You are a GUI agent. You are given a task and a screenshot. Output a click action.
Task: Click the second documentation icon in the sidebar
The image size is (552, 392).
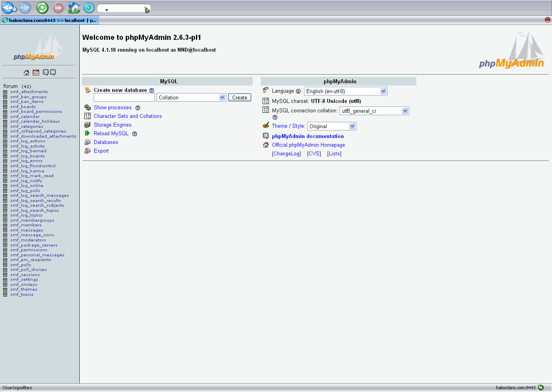pyautogui.click(x=53, y=73)
